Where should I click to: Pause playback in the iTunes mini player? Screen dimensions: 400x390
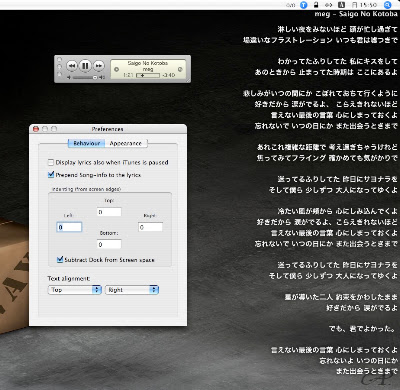coord(85,66)
